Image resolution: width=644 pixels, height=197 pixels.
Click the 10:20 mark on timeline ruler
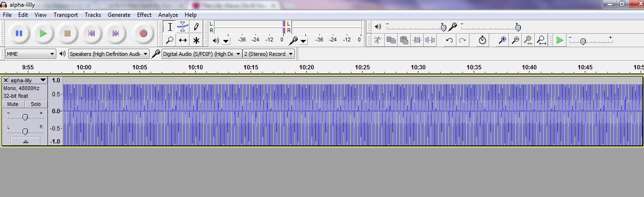point(306,67)
